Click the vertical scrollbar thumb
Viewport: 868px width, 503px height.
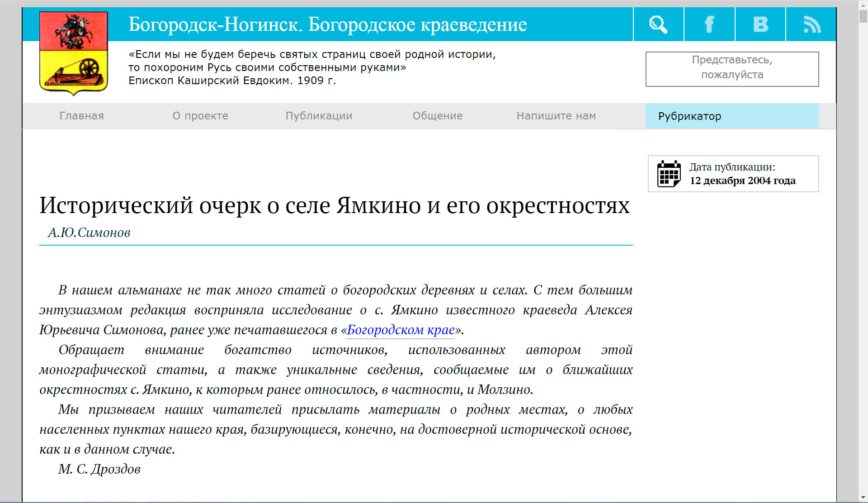point(863,16)
